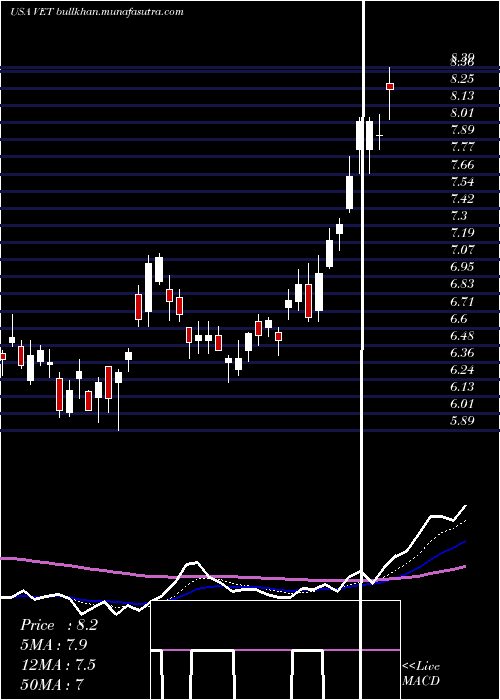Select the '50MA : 7' value
Image resolution: width=500 pixels, height=700 pixels.
(x=52, y=684)
